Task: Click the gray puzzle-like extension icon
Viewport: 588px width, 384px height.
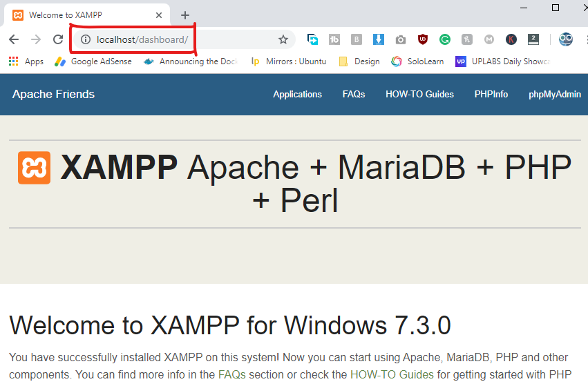Action: [467, 39]
